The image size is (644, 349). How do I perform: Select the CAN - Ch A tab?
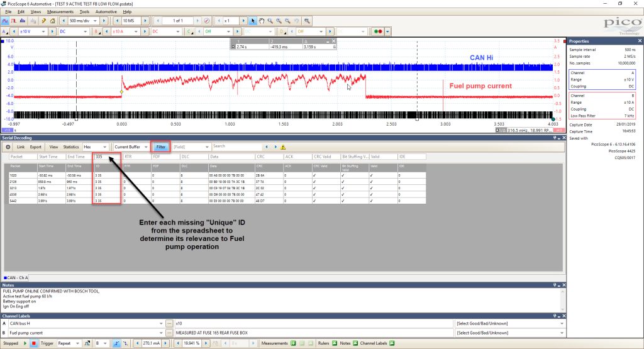(16, 278)
